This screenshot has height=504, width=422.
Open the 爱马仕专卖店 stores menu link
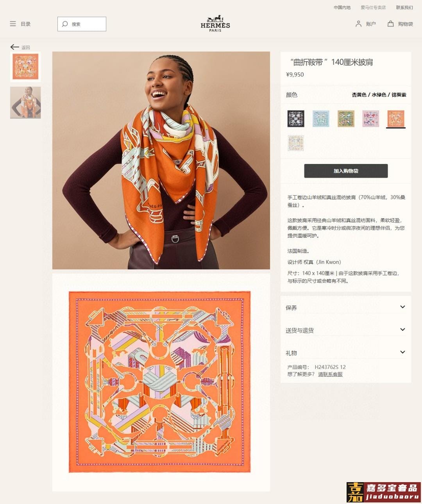tap(373, 7)
